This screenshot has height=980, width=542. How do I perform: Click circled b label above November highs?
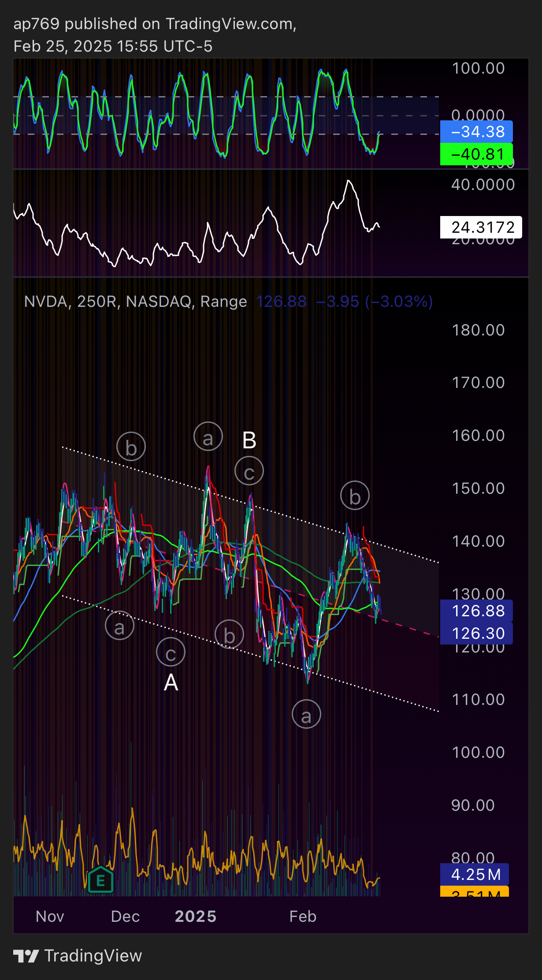pos(131,447)
